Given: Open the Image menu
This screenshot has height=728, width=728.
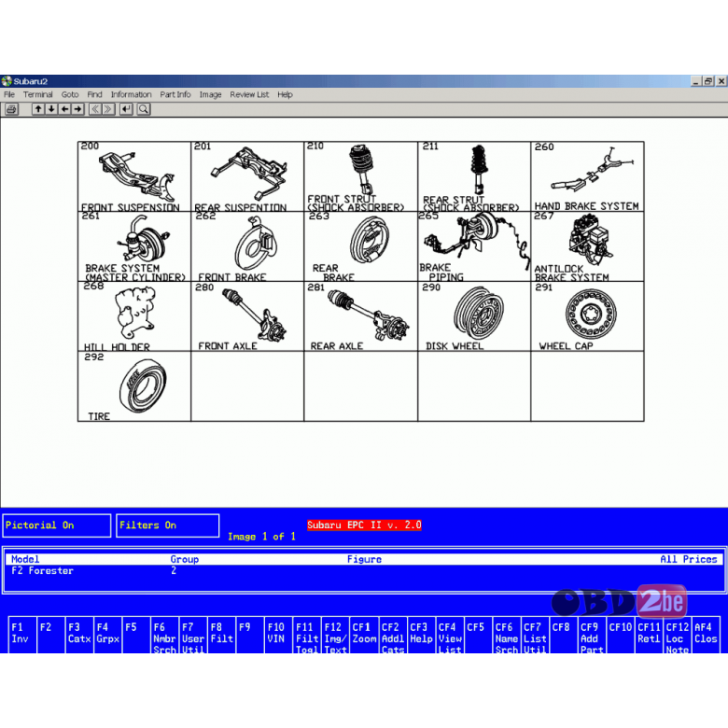Looking at the screenshot, I should (210, 94).
